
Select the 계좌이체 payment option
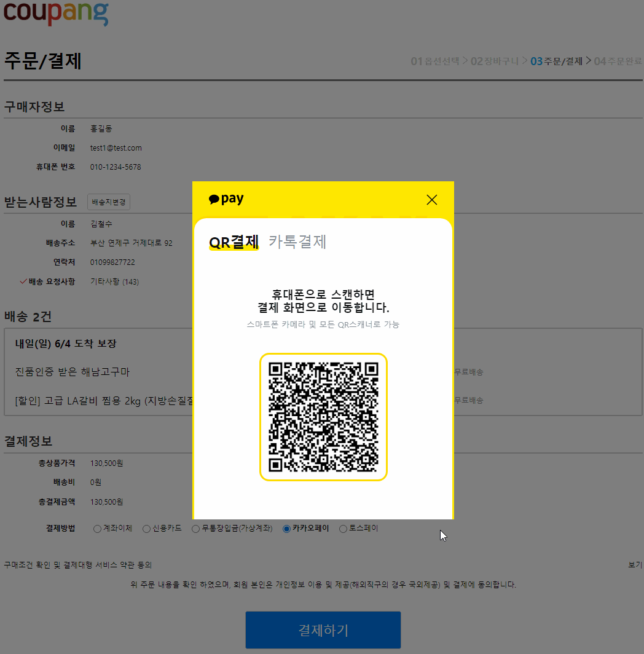pyautogui.click(x=97, y=528)
